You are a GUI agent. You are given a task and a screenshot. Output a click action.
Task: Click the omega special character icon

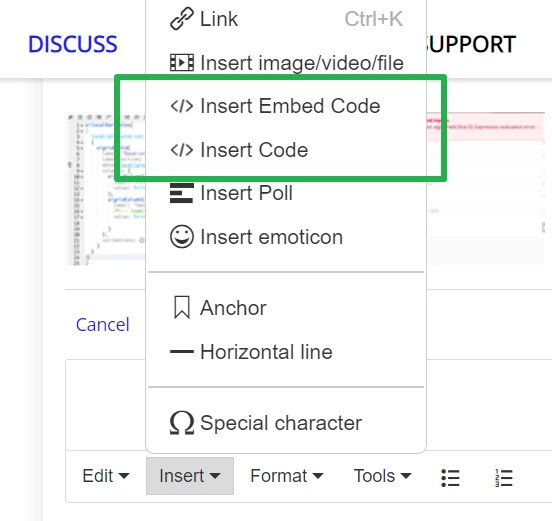(x=182, y=423)
